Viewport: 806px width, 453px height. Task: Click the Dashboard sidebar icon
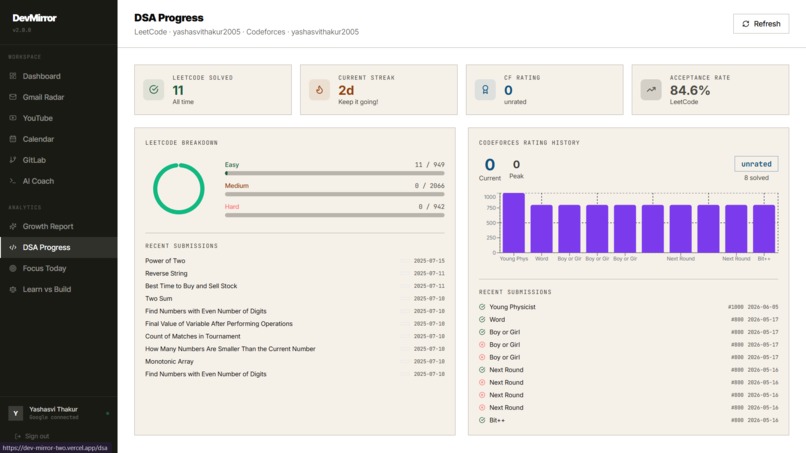click(x=13, y=76)
